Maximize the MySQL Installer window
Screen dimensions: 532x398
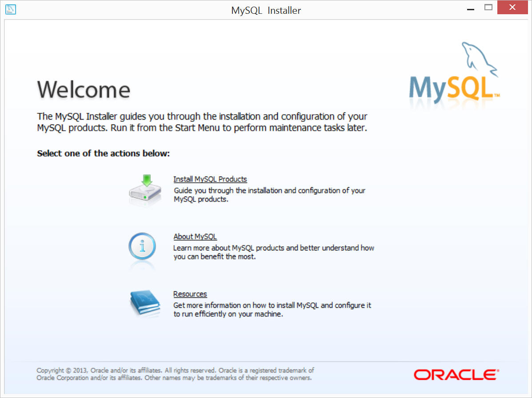pyautogui.click(x=488, y=8)
